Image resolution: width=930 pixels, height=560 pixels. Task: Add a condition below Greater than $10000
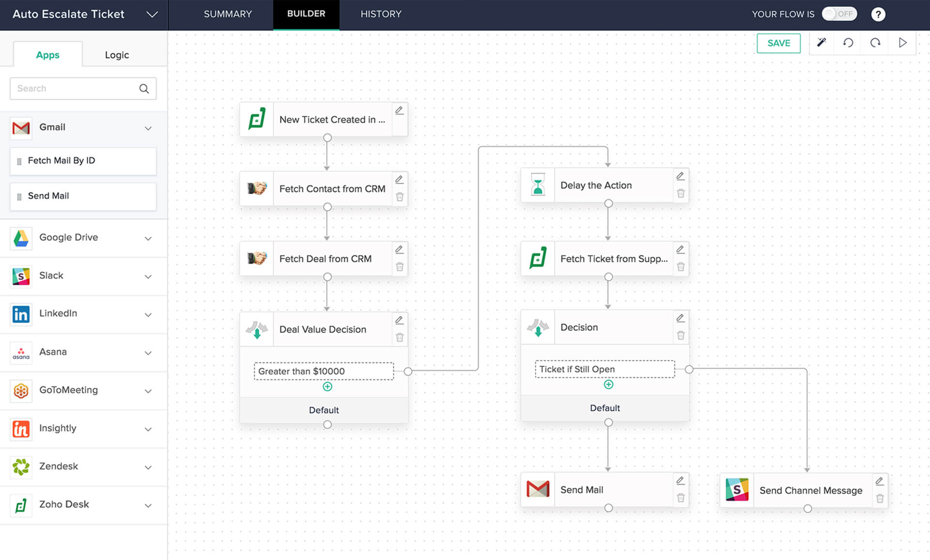pyautogui.click(x=327, y=387)
